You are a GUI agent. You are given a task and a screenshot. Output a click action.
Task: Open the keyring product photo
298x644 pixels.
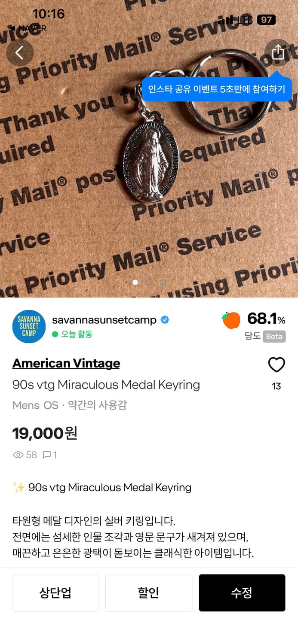pos(149,149)
